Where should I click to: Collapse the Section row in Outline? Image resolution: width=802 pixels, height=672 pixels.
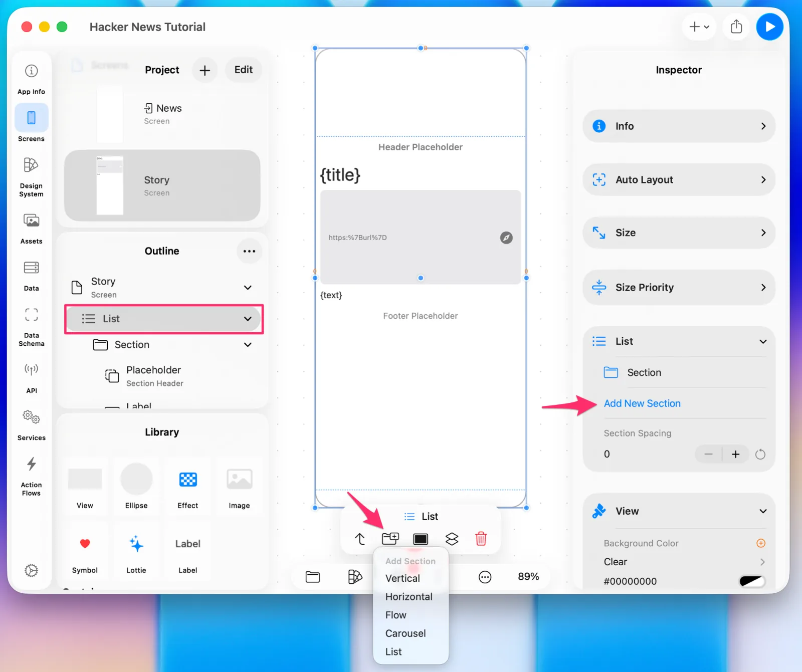coord(248,345)
